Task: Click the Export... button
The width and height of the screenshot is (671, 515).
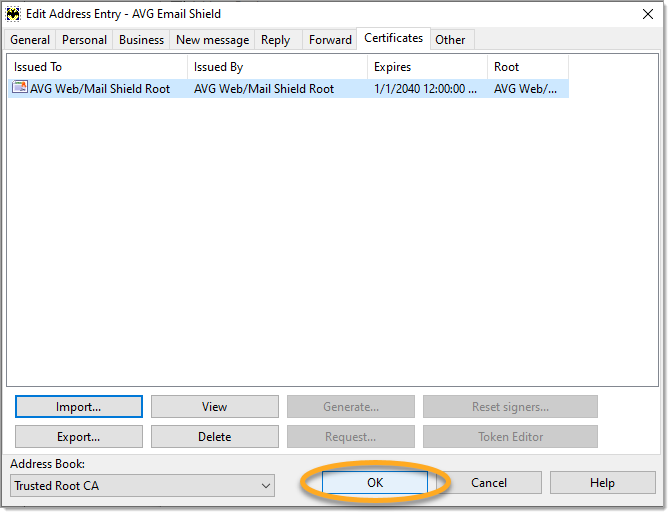Action: (x=78, y=437)
